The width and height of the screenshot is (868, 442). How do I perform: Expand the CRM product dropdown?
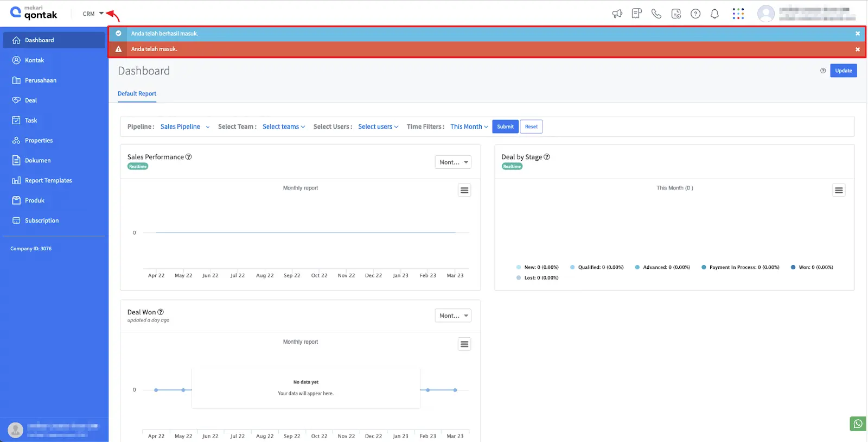[93, 14]
